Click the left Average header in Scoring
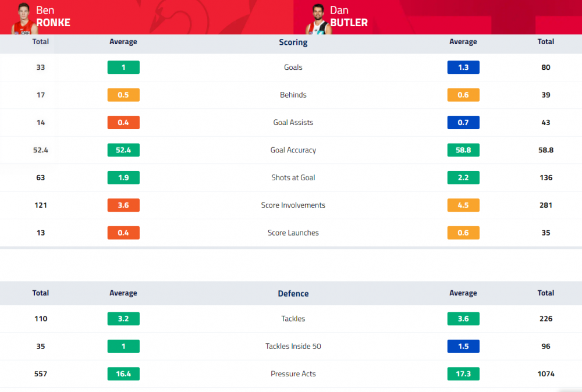 click(123, 42)
